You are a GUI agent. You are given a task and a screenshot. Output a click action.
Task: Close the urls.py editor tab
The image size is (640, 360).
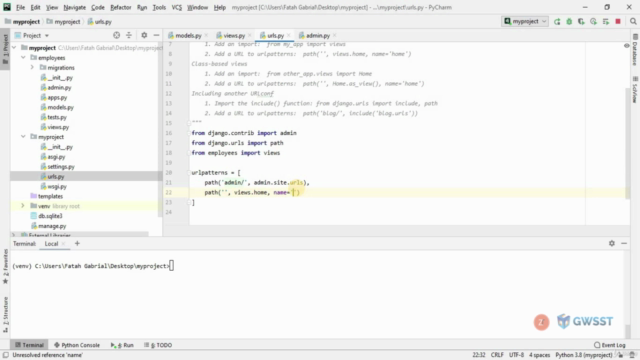(x=288, y=36)
